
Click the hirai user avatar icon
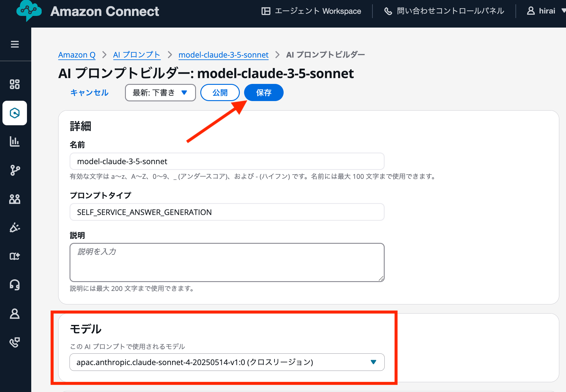tap(531, 11)
